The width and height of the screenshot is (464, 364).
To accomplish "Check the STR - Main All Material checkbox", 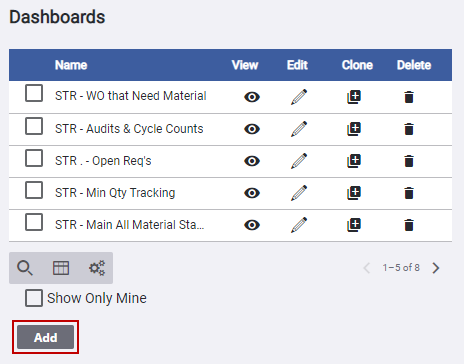I will pyautogui.click(x=34, y=222).
